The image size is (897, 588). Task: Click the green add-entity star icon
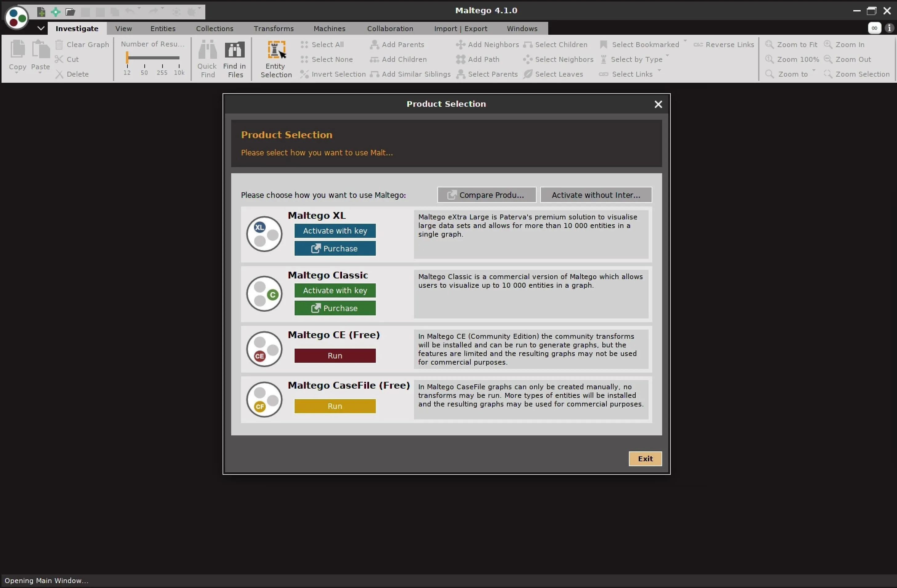click(56, 12)
